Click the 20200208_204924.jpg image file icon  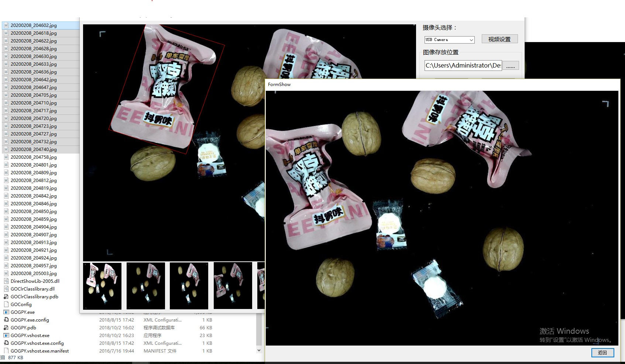point(6,258)
